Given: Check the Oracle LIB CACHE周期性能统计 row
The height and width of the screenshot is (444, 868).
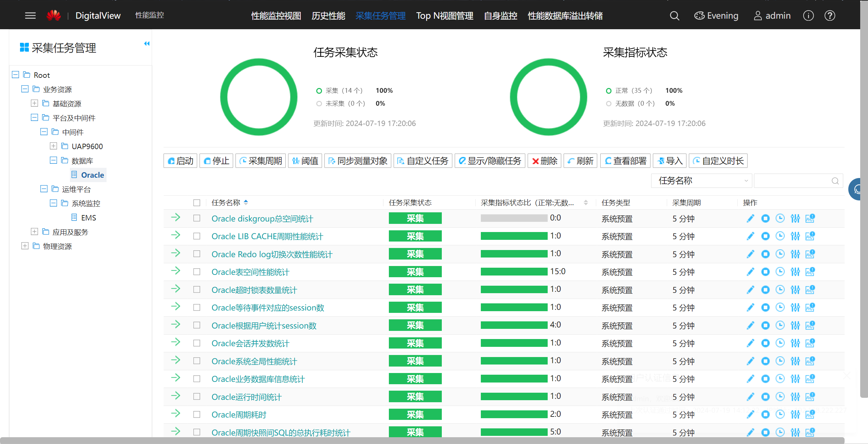Looking at the screenshot, I should pyautogui.click(x=197, y=236).
